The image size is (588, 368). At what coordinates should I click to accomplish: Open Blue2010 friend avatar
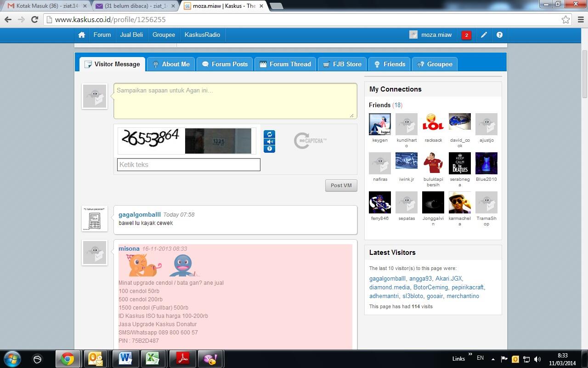pos(486,163)
